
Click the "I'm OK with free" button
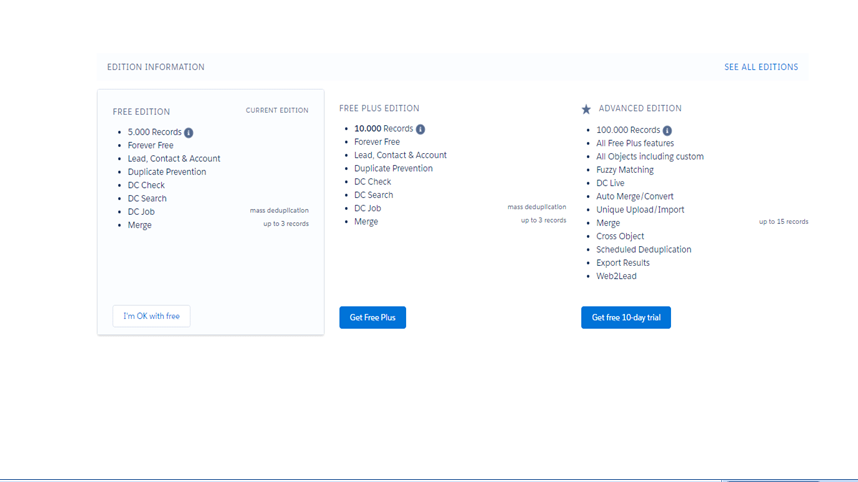click(152, 316)
